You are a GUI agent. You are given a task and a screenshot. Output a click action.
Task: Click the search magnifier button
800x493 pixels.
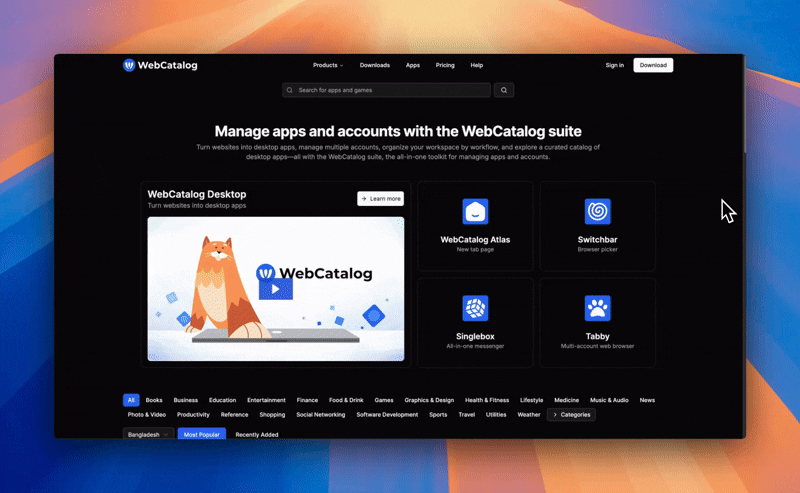(504, 90)
